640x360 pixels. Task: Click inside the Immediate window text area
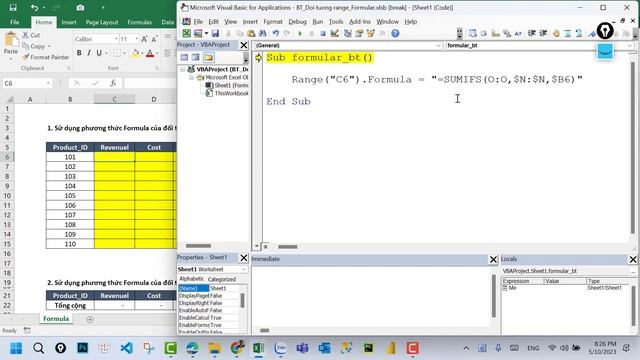pyautogui.click(x=371, y=296)
